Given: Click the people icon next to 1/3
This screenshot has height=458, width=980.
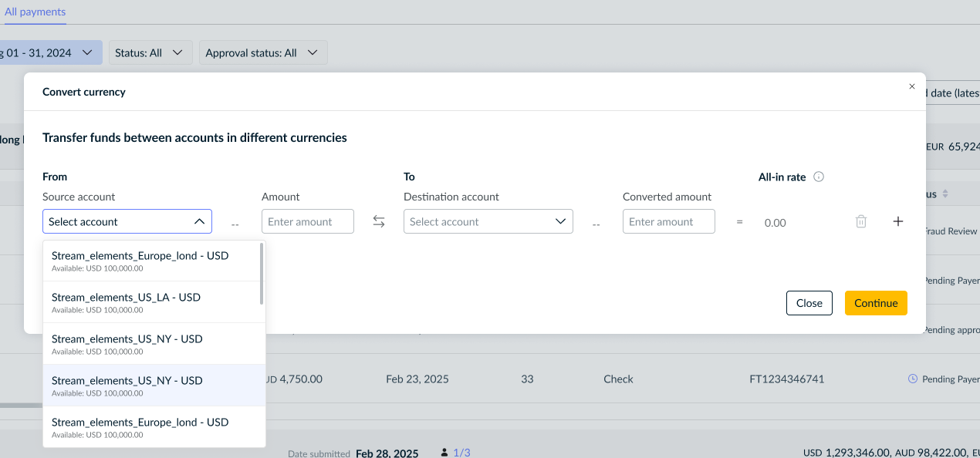Looking at the screenshot, I should click(444, 453).
